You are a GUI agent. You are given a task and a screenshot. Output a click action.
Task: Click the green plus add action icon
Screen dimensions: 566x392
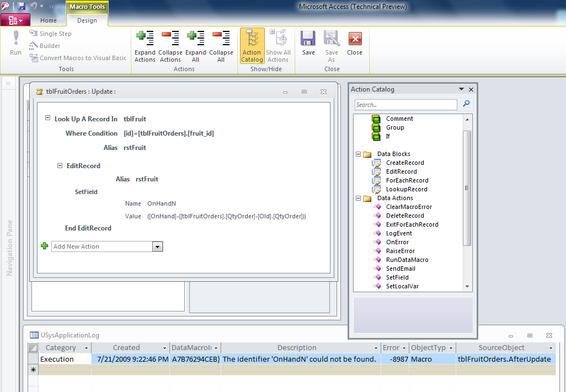(44, 246)
